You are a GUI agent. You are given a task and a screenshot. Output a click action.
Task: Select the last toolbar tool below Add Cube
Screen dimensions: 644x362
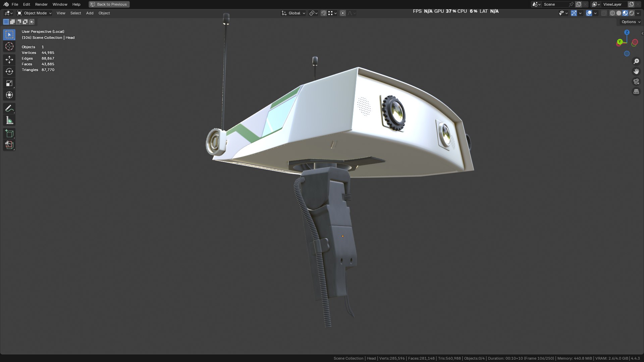pos(9,145)
